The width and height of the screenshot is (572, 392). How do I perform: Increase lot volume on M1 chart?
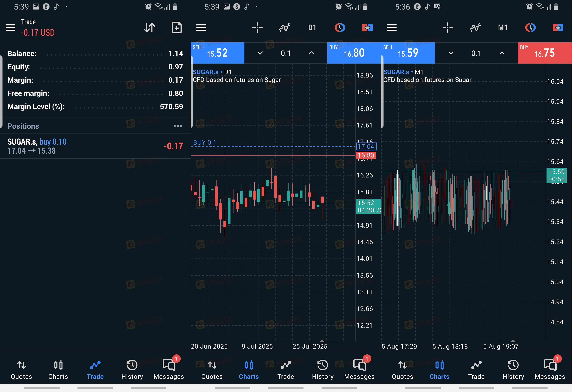[x=502, y=53]
